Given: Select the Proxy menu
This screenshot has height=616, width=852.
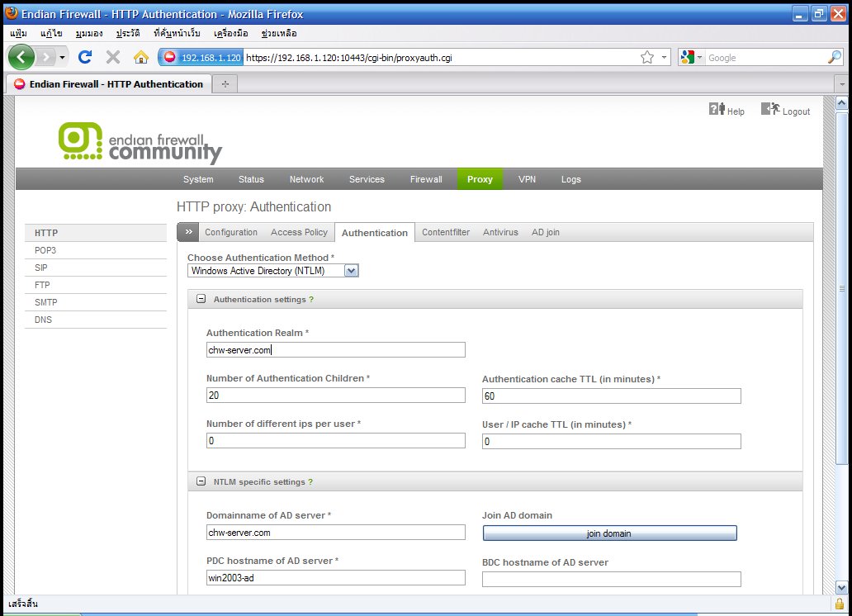Looking at the screenshot, I should [480, 179].
